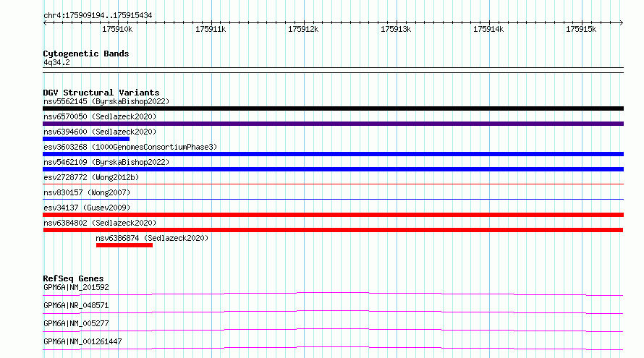Open esv2728772 (Wong2012b) variant label
644x358 pixels.
click(x=91, y=177)
